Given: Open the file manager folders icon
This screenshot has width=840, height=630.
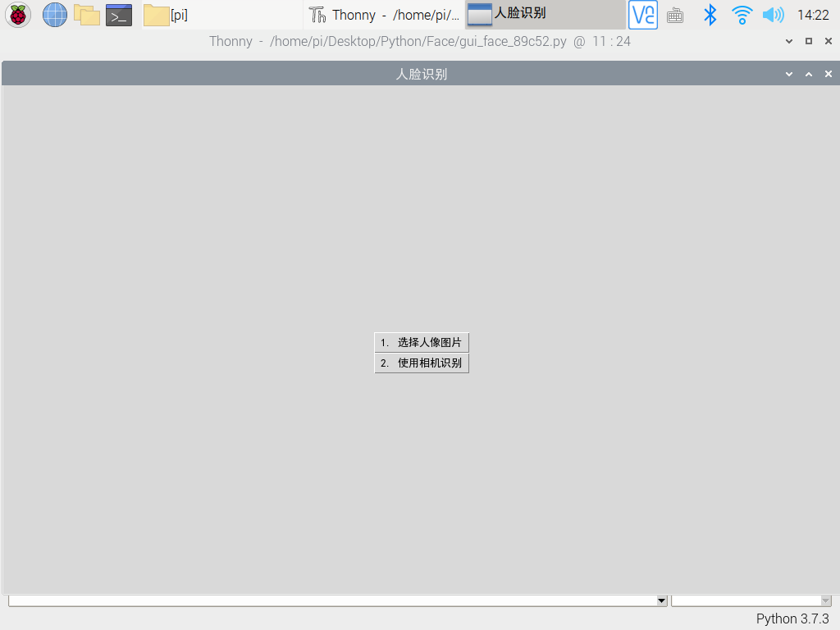Looking at the screenshot, I should pos(87,15).
